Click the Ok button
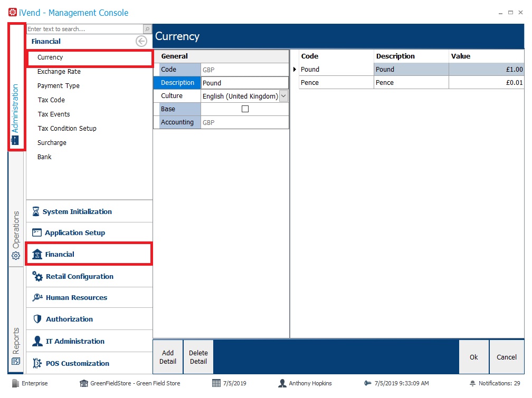Screen dimensions: 532x398 click(473, 357)
